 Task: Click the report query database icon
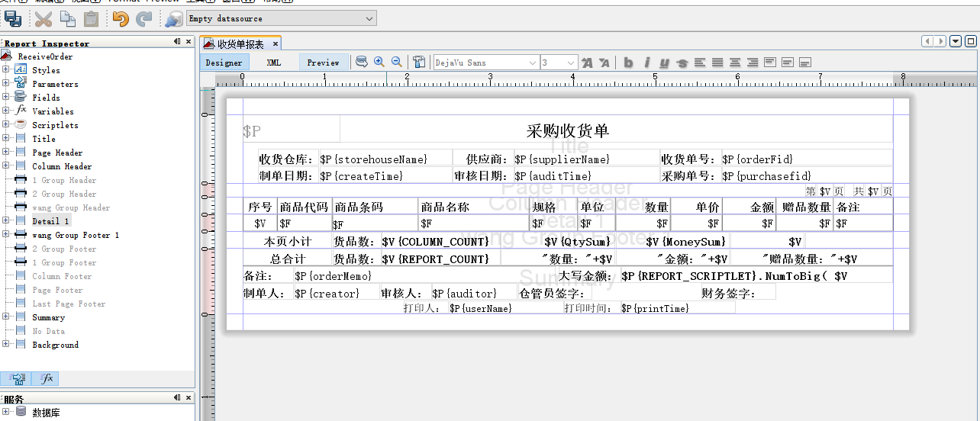pyautogui.click(x=362, y=62)
